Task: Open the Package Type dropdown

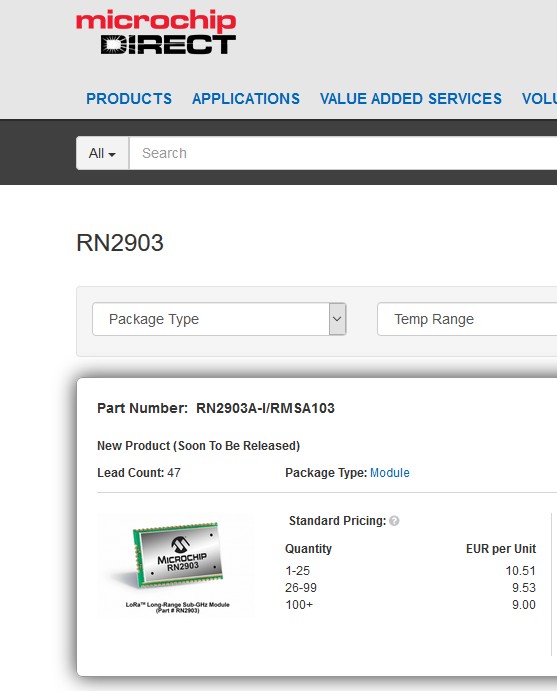Action: point(219,319)
